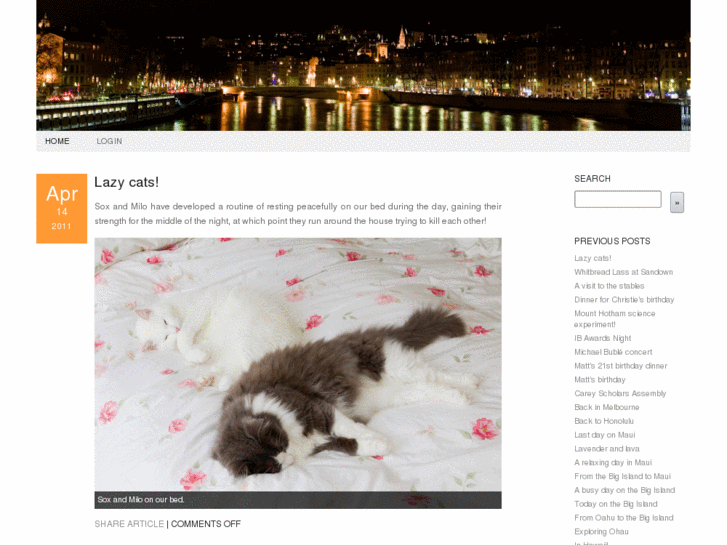Open Dinner for Christie's birthday post
Viewport: 727px width, 545px height.
pyautogui.click(x=624, y=300)
